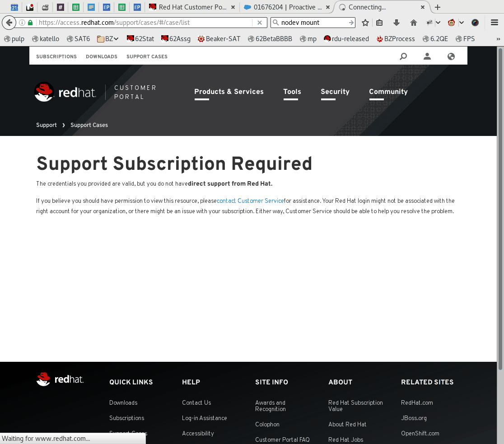This screenshot has height=444, width=504.
Task: Open the Security navigation menu
Action: (335, 92)
